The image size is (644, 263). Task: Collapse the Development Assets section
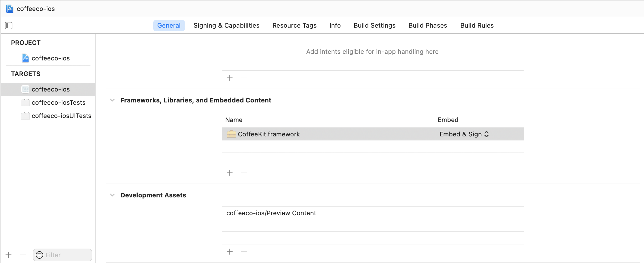pyautogui.click(x=112, y=195)
